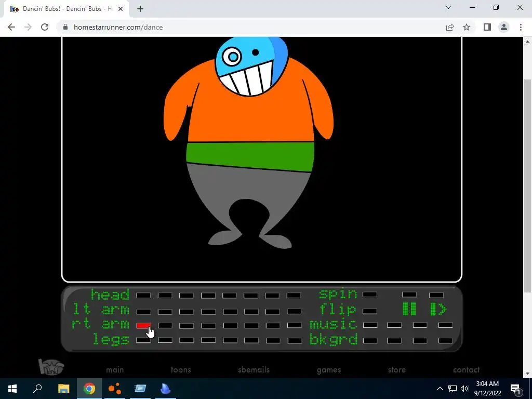Select the fourth music button
The width and height of the screenshot is (532, 399).
pos(445,325)
